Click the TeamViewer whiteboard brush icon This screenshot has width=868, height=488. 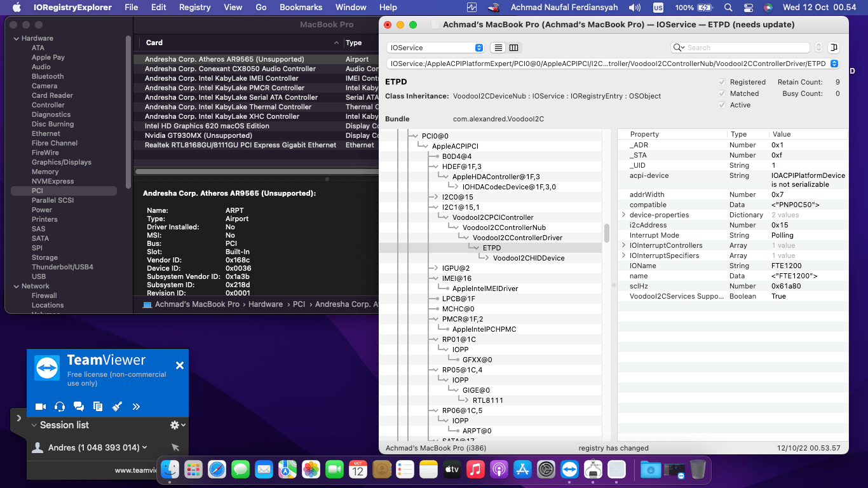[117, 407]
